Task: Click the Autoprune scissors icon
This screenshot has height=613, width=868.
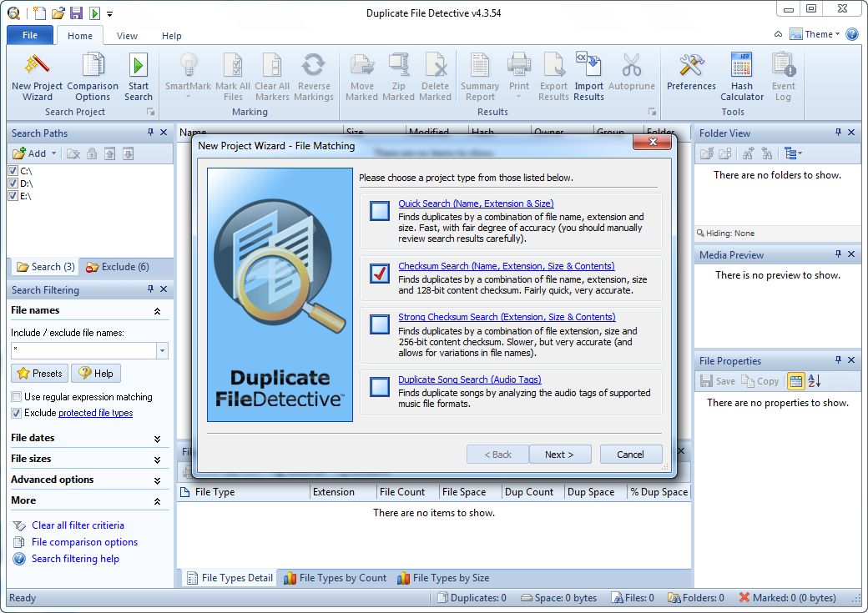Action: pyautogui.click(x=632, y=65)
